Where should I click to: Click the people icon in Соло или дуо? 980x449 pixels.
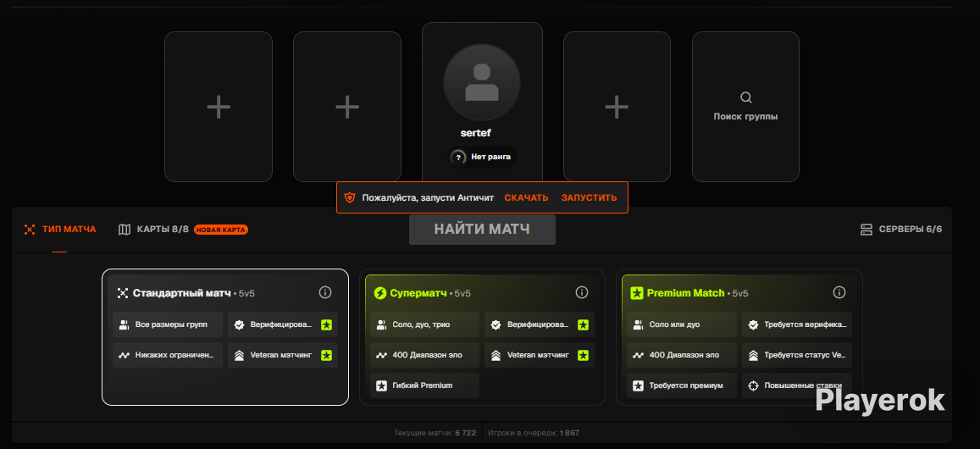[638, 324]
